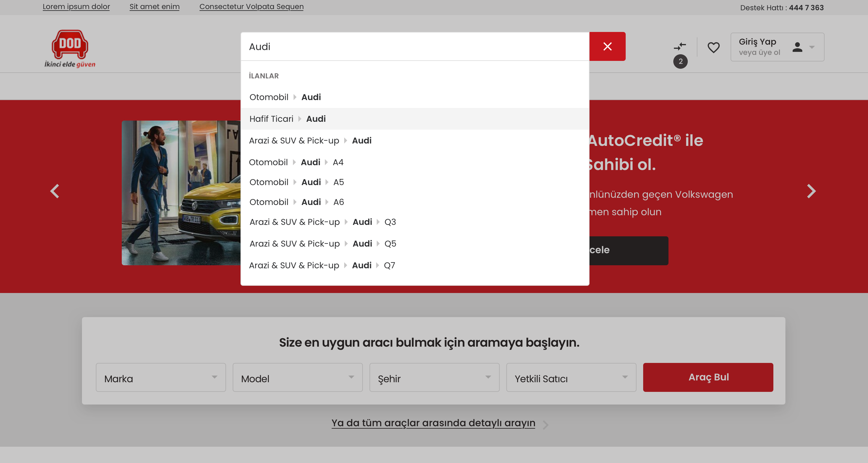Open the Model dropdown
Image resolution: width=868 pixels, height=463 pixels.
click(297, 377)
